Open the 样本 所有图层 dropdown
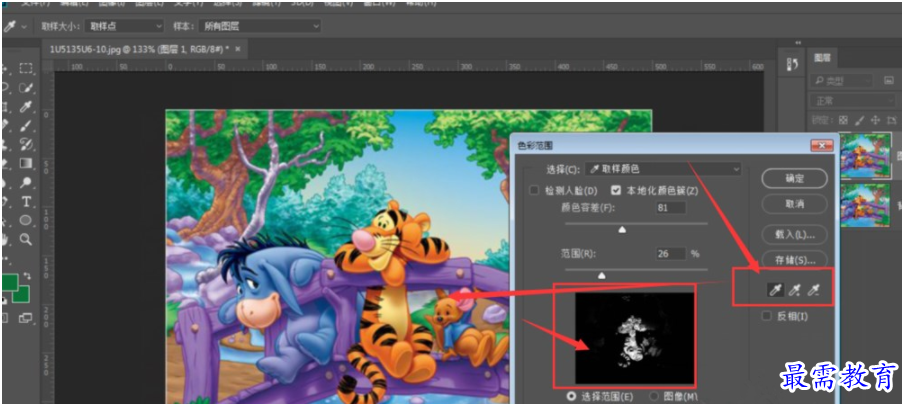This screenshot has width=904, height=408. click(259, 27)
